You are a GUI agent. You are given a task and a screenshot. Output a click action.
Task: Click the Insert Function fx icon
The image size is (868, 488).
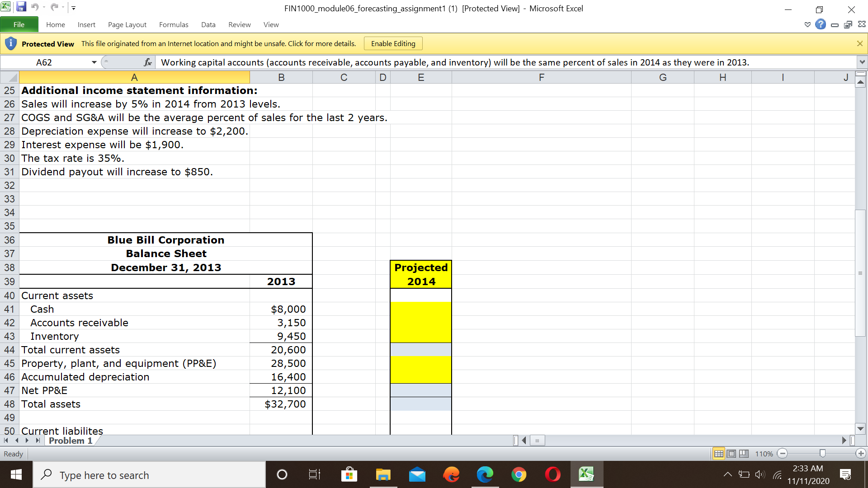point(148,62)
